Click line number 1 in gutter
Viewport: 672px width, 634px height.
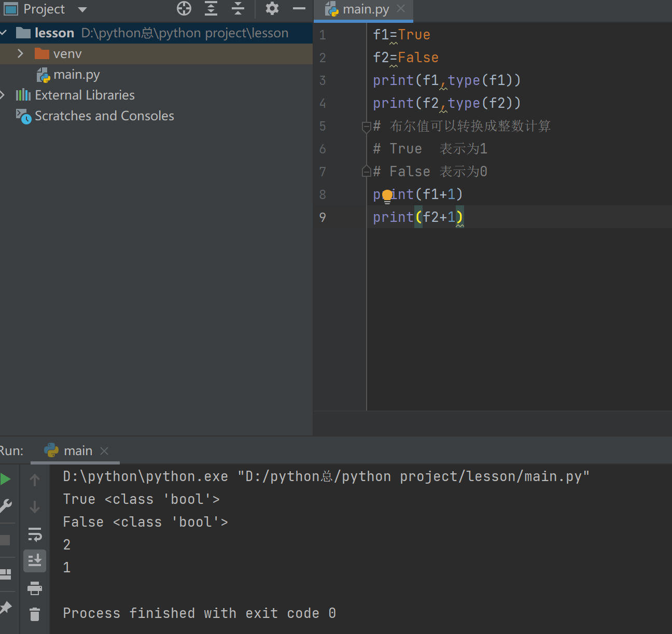point(323,35)
